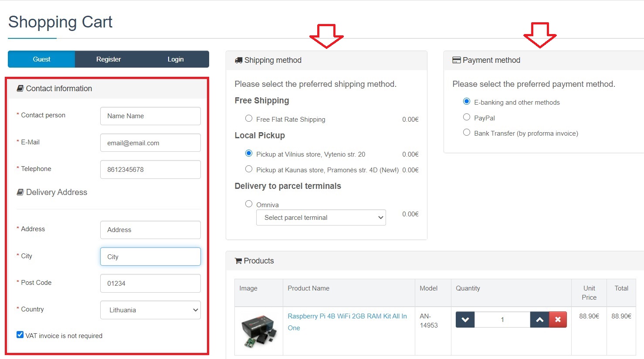Choose PayPal payment method
Viewport: 644px width, 359px height.
click(x=467, y=117)
